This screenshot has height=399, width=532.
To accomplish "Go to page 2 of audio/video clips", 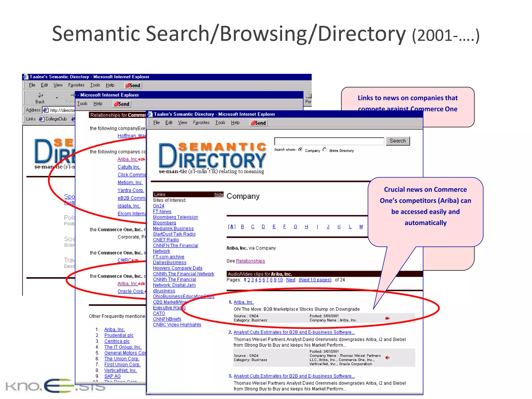I will (x=249, y=280).
